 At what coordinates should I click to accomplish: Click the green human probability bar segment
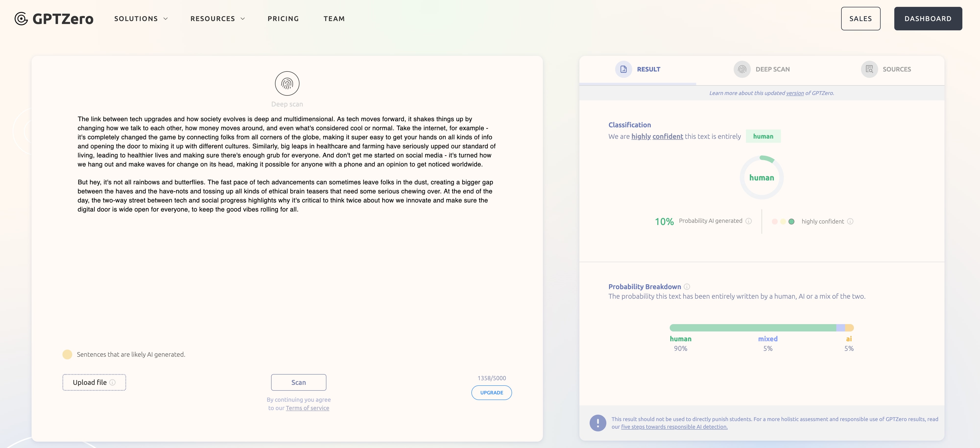[x=753, y=328]
